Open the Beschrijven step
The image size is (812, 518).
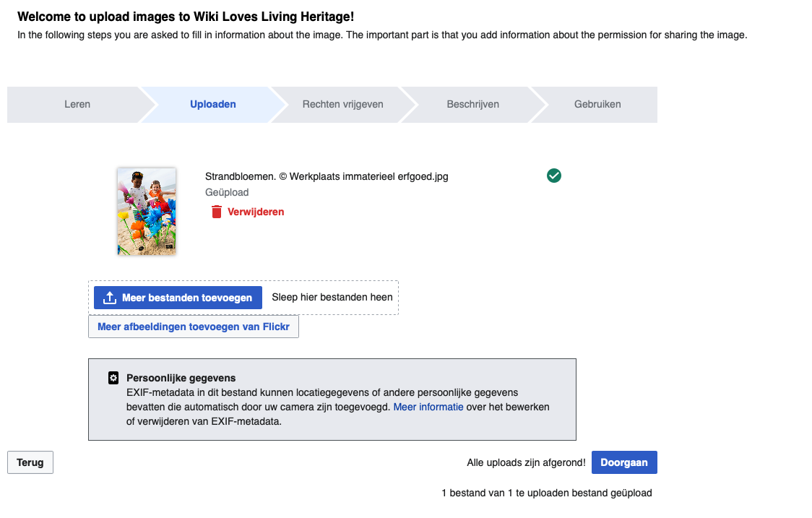click(472, 104)
